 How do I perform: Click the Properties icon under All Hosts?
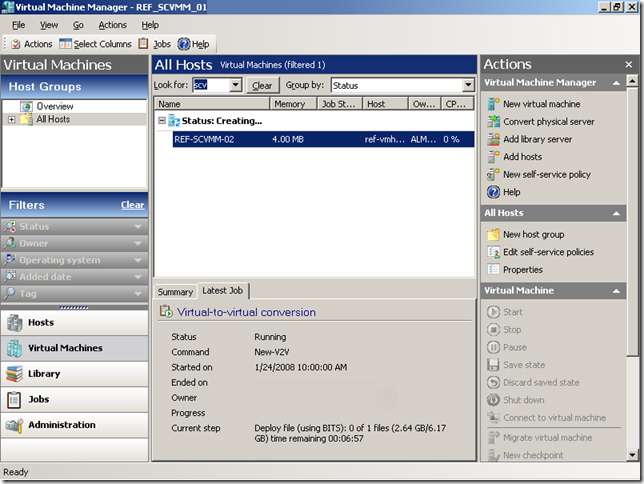tap(493, 270)
